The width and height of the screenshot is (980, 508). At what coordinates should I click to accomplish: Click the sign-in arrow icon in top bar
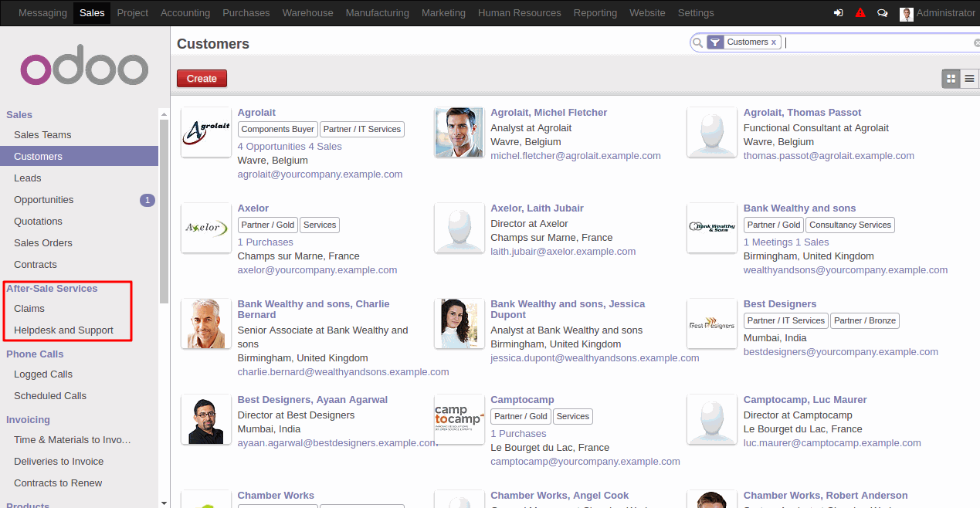839,13
